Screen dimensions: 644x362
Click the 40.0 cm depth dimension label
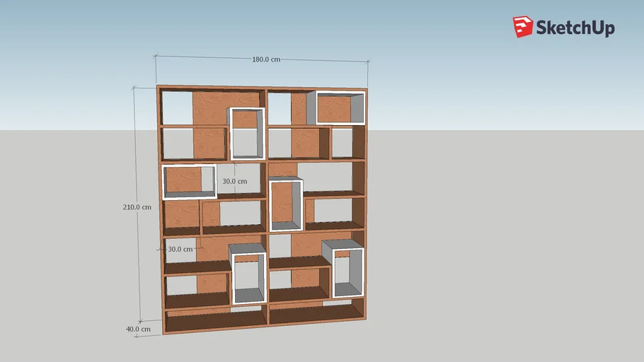point(138,329)
